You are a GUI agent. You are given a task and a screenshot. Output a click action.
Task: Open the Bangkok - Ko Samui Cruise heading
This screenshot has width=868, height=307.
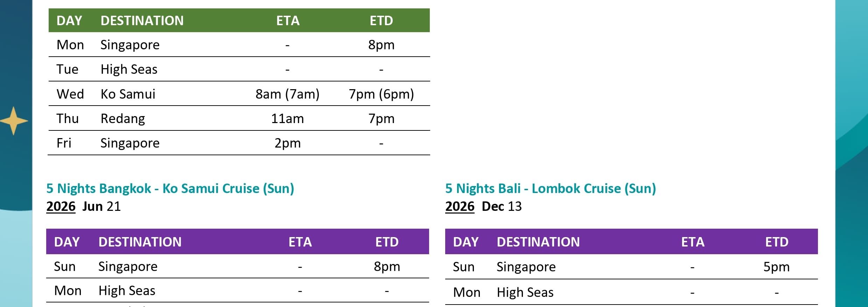(170, 188)
